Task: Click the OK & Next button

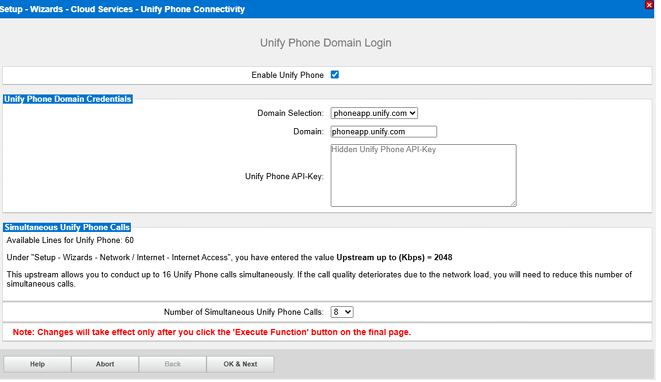Action: point(240,364)
